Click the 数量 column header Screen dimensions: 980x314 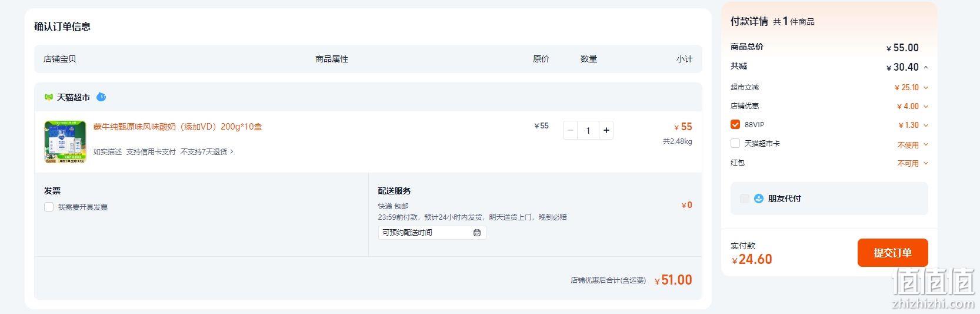point(589,59)
